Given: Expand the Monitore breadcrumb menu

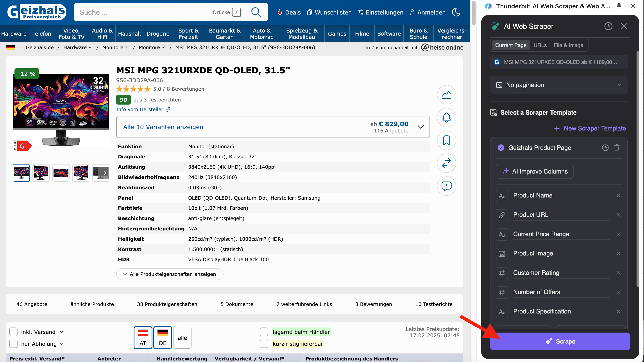Looking at the screenshot, I should pyautogui.click(x=115, y=47).
